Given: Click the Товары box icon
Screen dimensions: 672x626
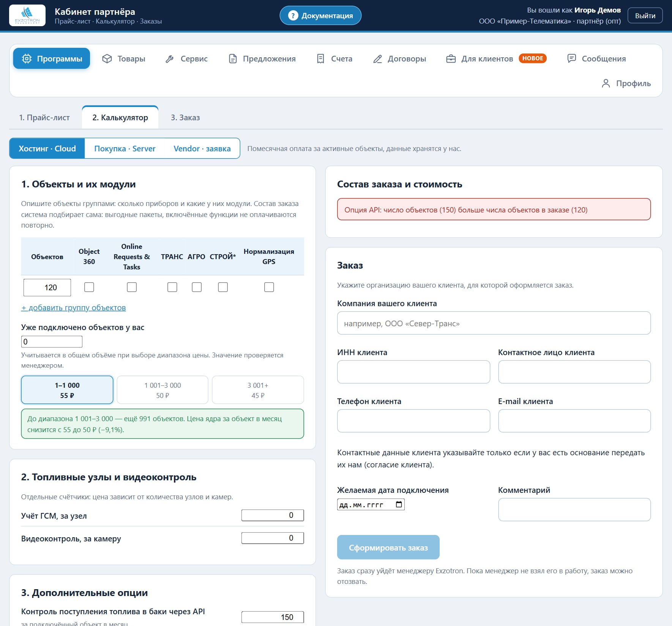Looking at the screenshot, I should pos(107,59).
